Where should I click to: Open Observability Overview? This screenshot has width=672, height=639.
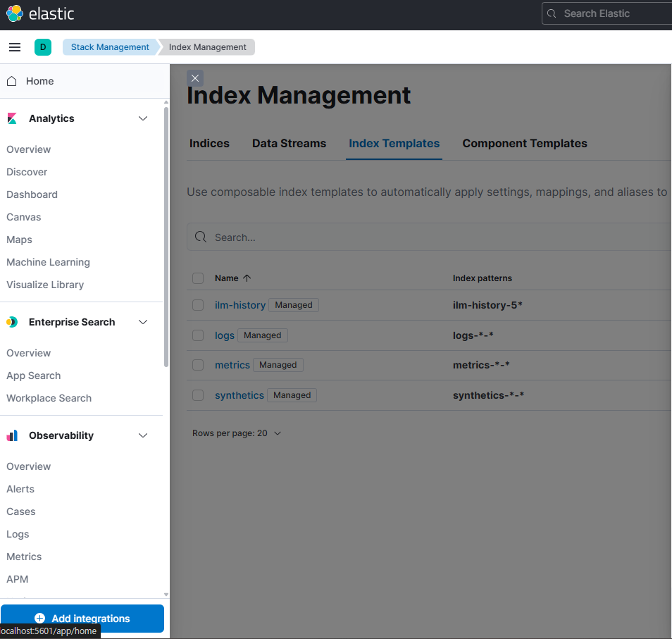(29, 466)
